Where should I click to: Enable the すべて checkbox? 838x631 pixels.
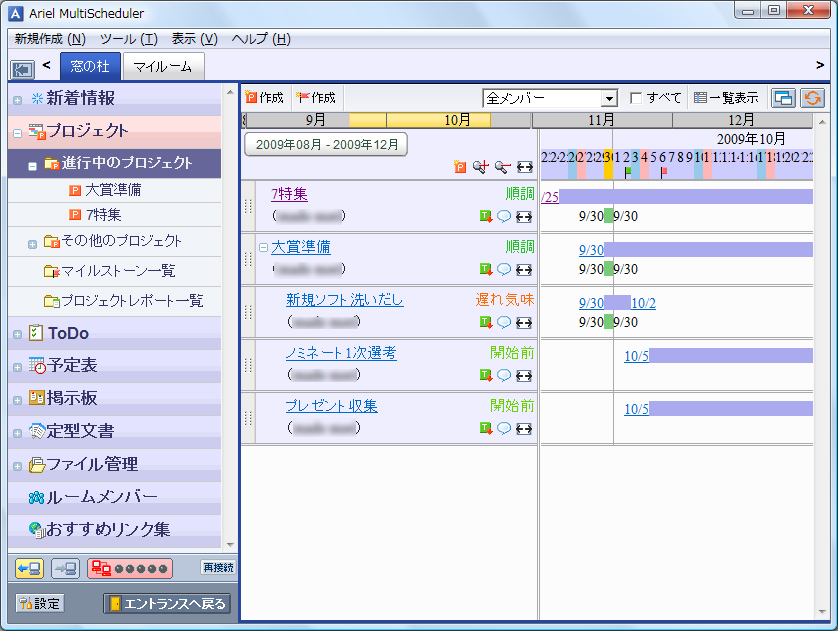coord(635,97)
